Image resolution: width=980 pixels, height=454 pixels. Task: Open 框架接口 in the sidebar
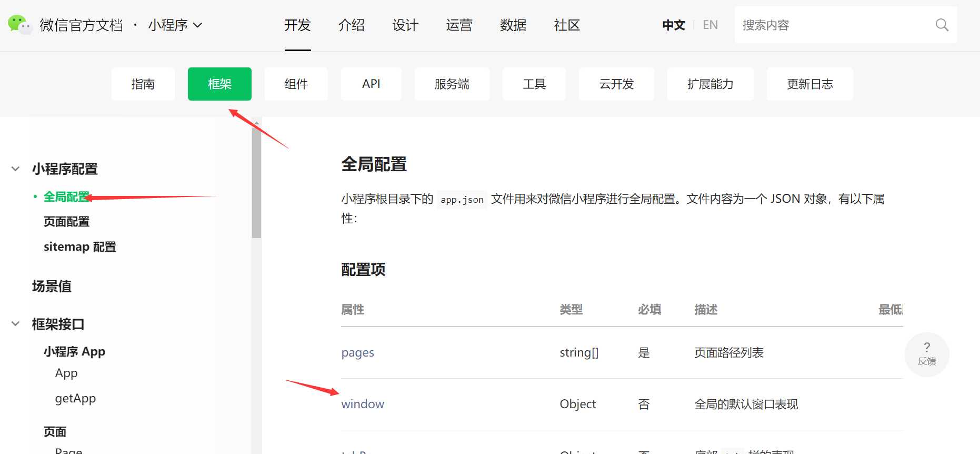tap(58, 324)
